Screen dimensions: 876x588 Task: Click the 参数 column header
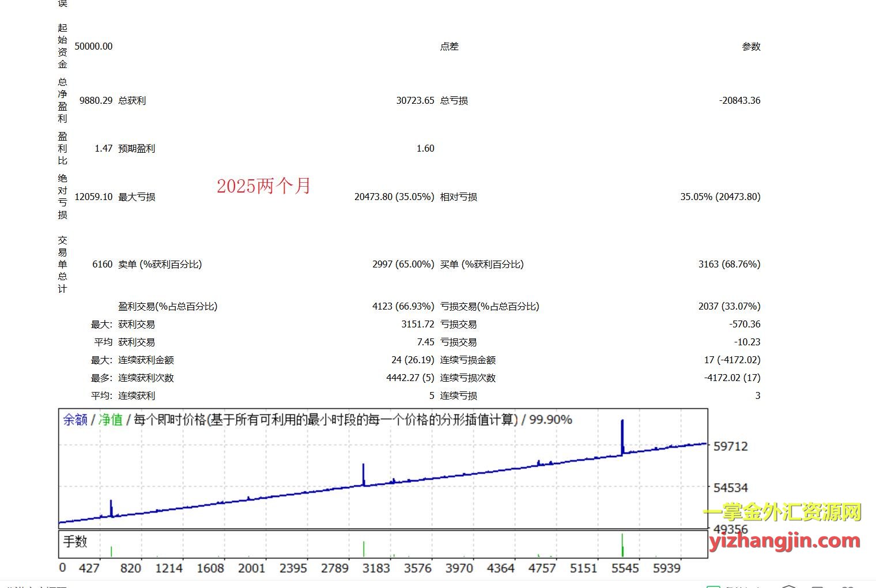(x=751, y=46)
